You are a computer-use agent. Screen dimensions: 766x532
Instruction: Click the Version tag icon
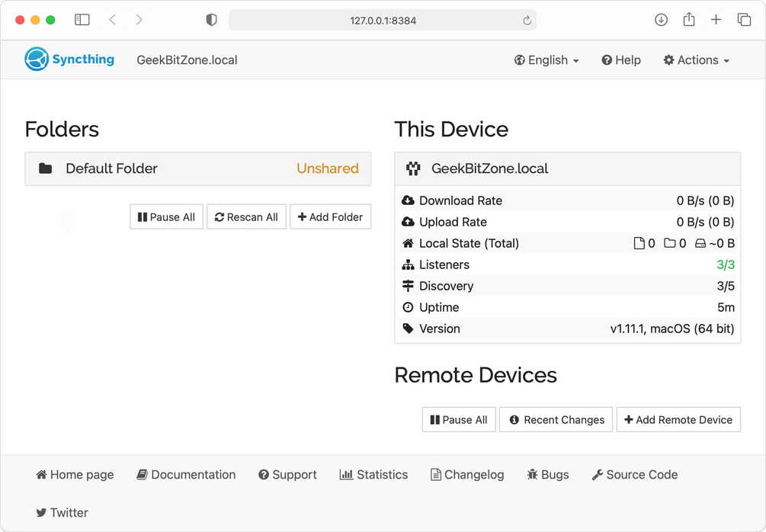point(408,328)
